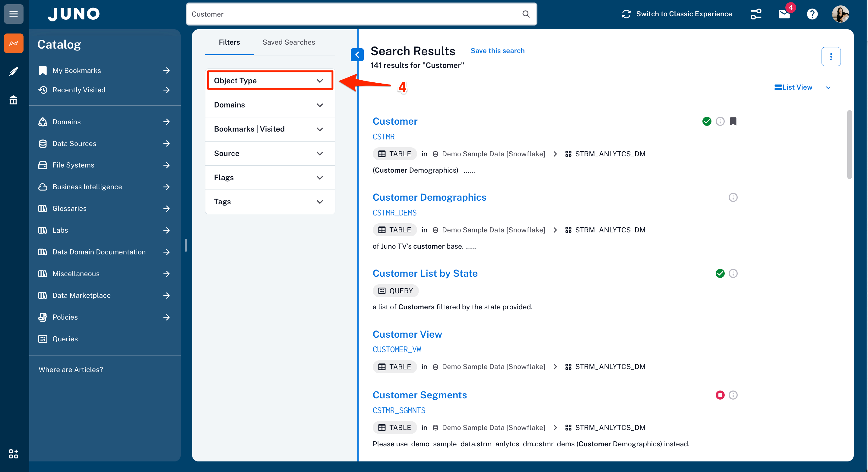Open the apps grid icon at bottom left
The image size is (868, 472).
[14, 454]
